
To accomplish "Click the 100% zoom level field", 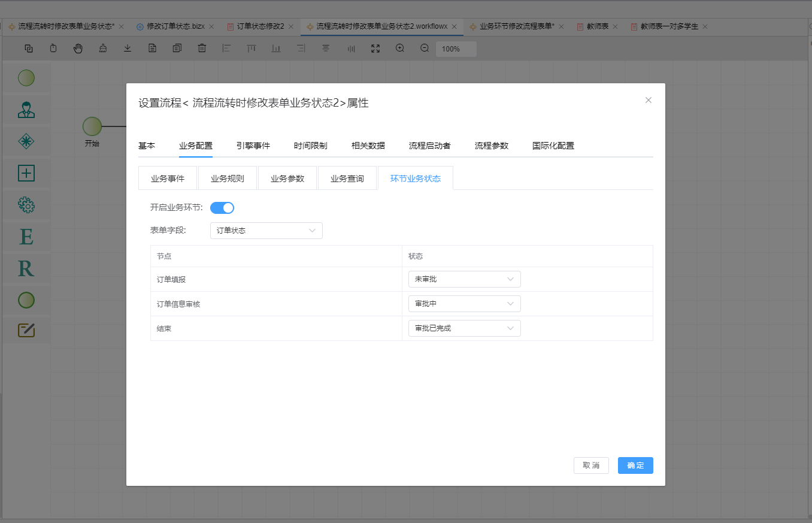I will tap(456, 49).
